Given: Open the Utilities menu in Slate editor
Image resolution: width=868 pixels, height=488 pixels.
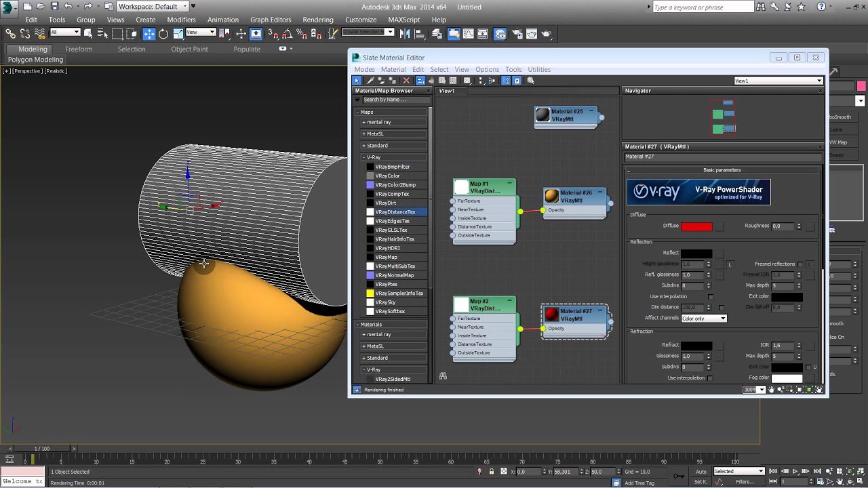Looking at the screenshot, I should (x=539, y=69).
